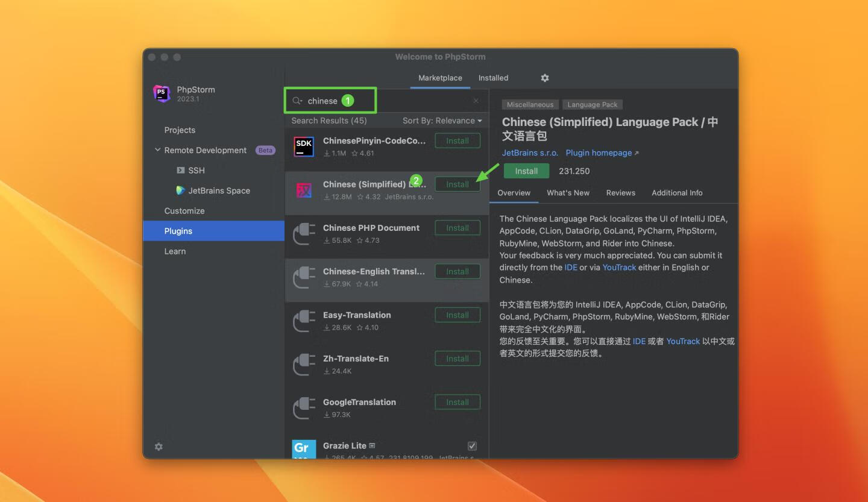Click the Zh-Translate-En plugin name
Image resolution: width=868 pixels, height=502 pixels.
356,359
